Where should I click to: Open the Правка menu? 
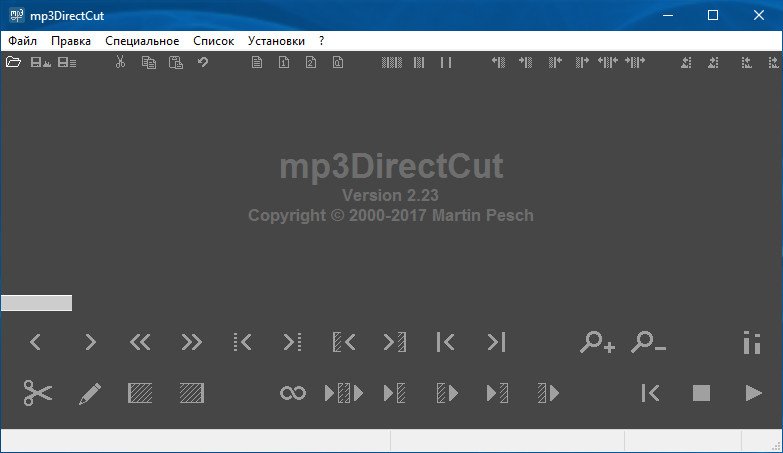(x=71, y=41)
